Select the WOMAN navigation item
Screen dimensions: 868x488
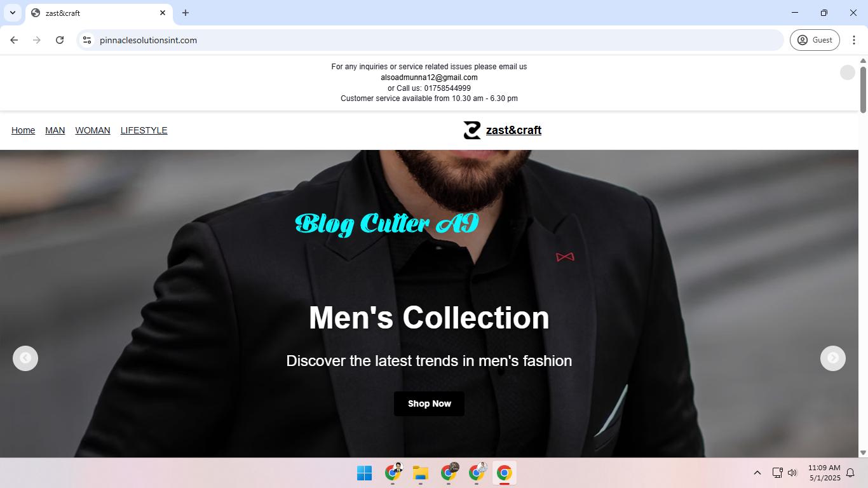click(92, 130)
